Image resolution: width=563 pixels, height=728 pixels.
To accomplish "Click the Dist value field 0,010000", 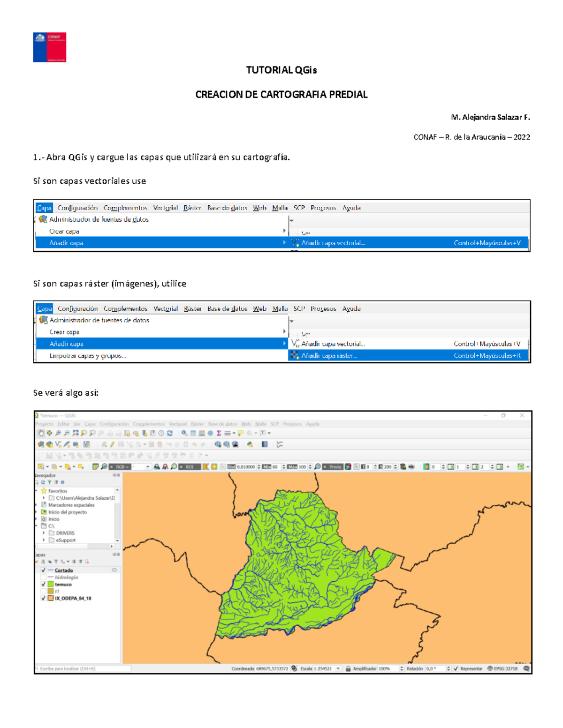I will [246, 467].
